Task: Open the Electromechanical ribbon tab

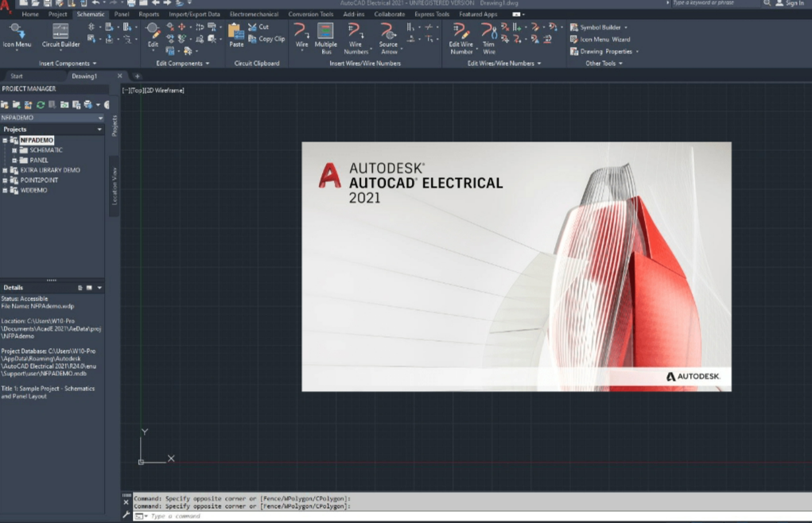Action: 254,14
